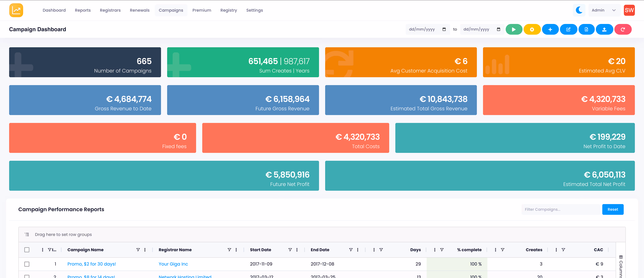This screenshot has height=278, width=644.
Task: Click the Number of Campaigns card
Action: click(x=85, y=62)
